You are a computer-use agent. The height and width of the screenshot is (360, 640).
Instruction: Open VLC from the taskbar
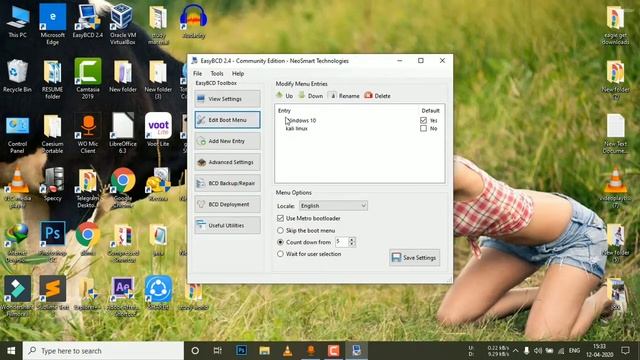[287, 351]
